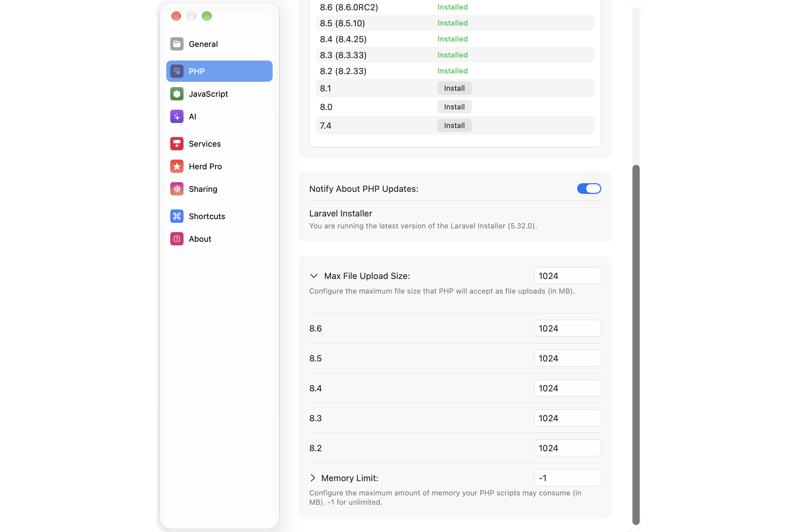The width and height of the screenshot is (798, 532).
Task: Select the 8.2 (8.2.33) version row
Action: [455, 71]
